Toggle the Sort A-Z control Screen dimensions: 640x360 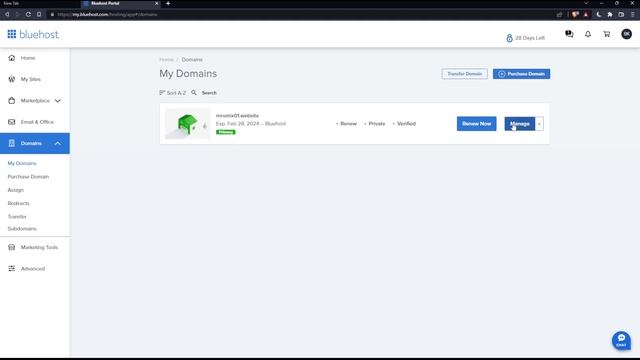(173, 93)
